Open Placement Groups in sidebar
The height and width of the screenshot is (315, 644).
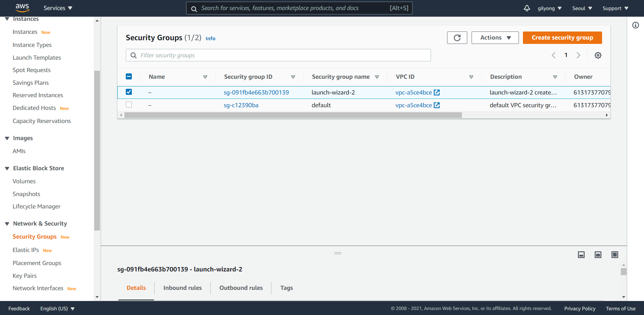[37, 263]
